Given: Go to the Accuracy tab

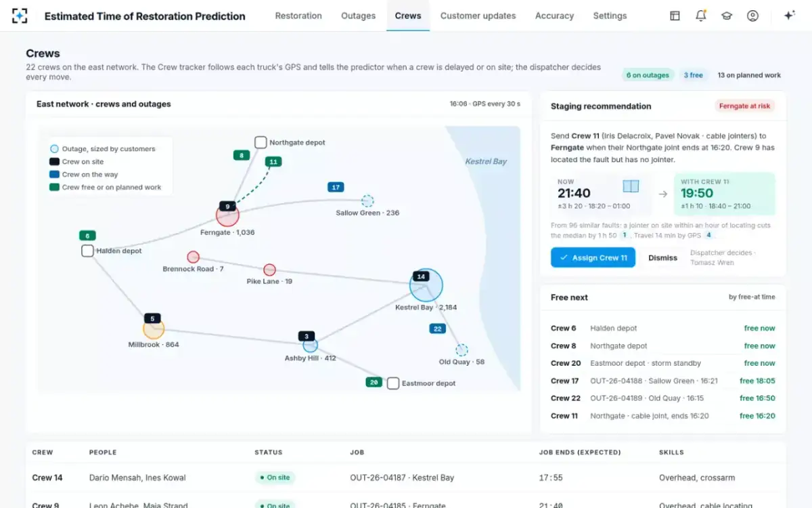Looking at the screenshot, I should (554, 16).
